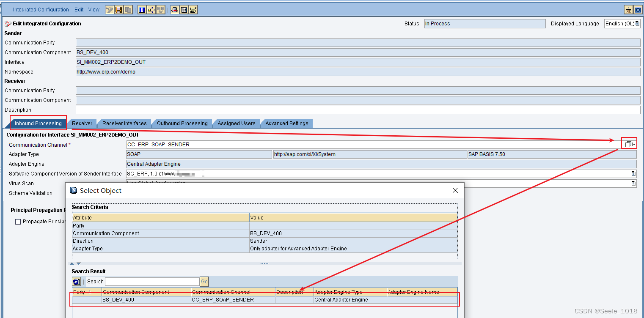Toggle the Propagate Principal checkbox
The height and width of the screenshot is (318, 644).
click(x=18, y=222)
